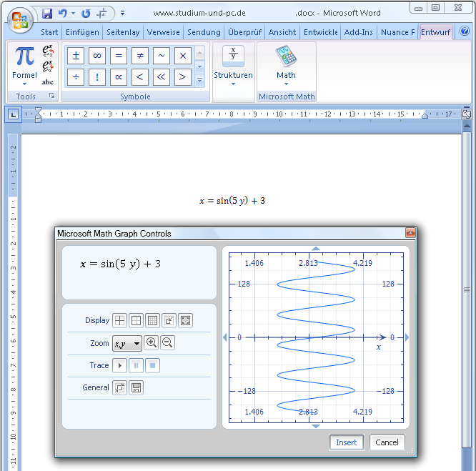Open the Einfügen ribbon tab

(82, 32)
